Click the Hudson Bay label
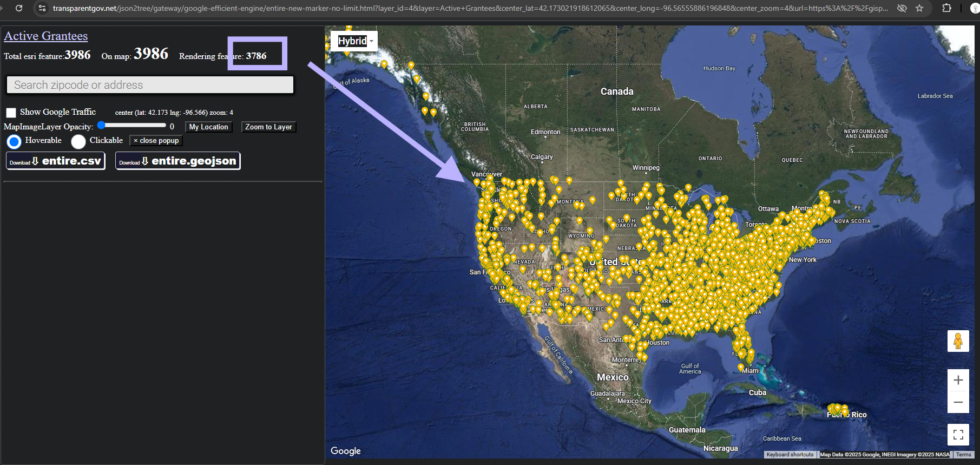 [x=719, y=68]
